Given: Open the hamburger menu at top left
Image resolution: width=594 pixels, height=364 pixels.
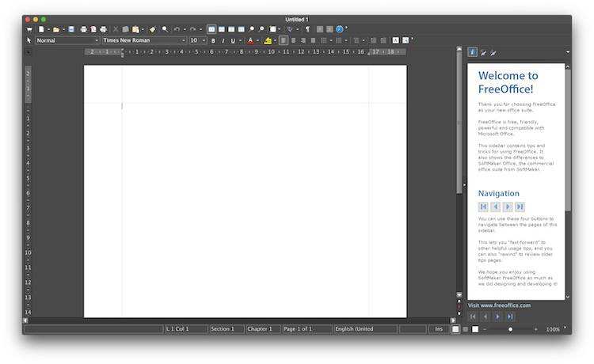Looking at the screenshot, I should (x=29, y=29).
